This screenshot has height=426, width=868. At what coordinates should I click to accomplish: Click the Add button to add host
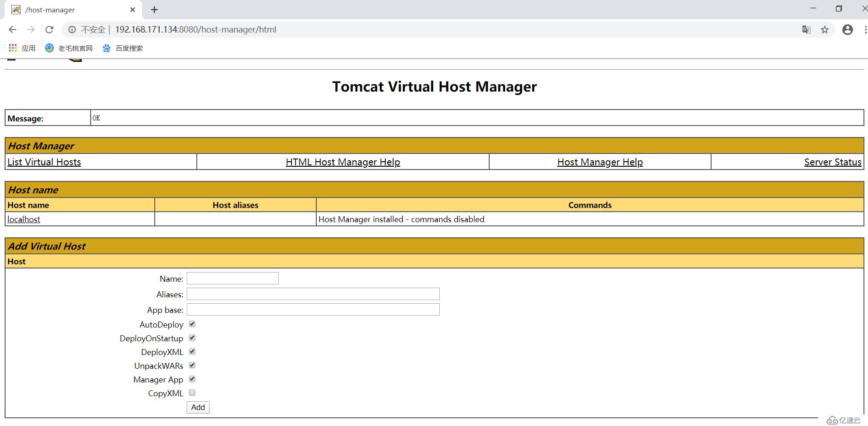coord(198,407)
